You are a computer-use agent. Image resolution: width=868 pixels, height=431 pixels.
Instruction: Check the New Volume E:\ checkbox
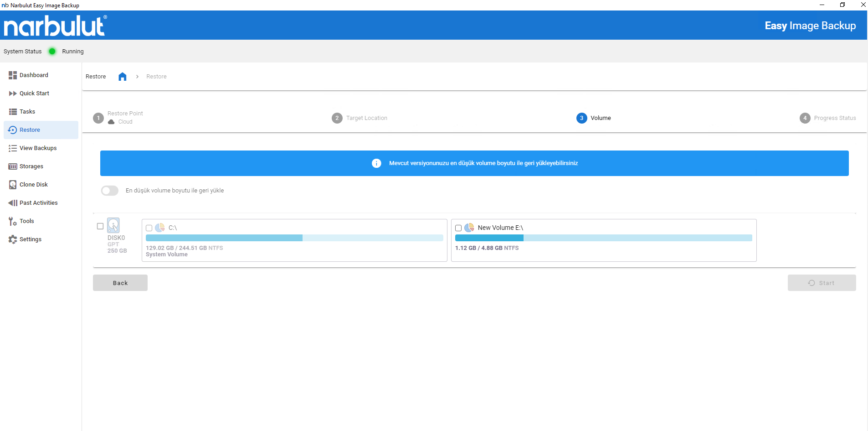[458, 228]
